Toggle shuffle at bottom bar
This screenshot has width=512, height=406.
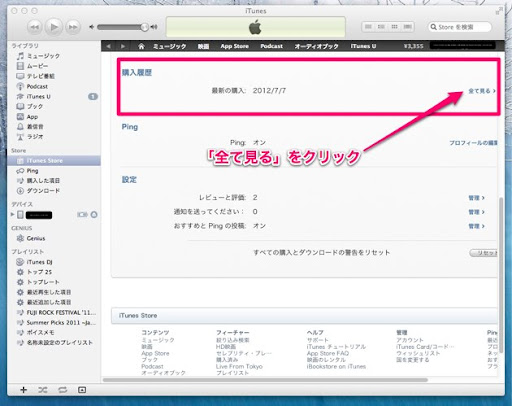43,390
